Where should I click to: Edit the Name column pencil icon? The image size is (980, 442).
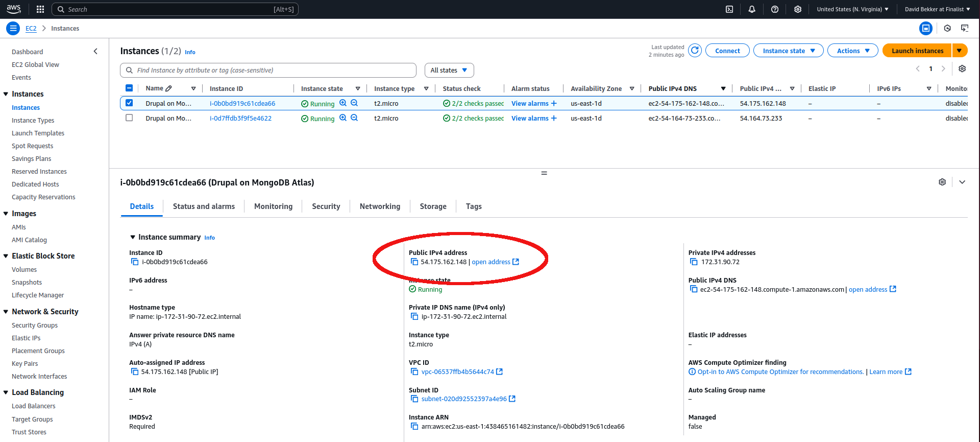click(169, 88)
